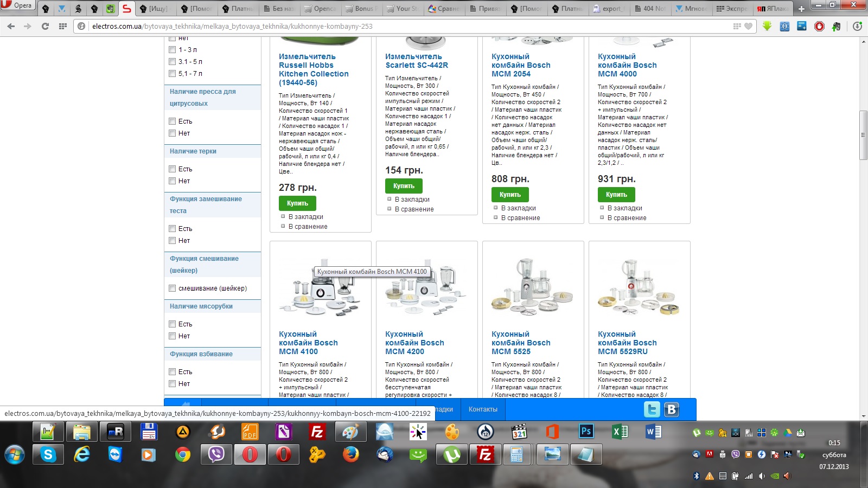Launch Excel from the taskbar
Image resolution: width=868 pixels, height=488 pixels.
(x=620, y=432)
